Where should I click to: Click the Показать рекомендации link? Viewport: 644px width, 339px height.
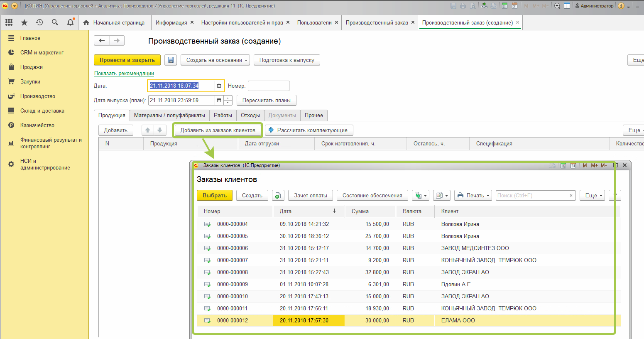pyautogui.click(x=124, y=74)
